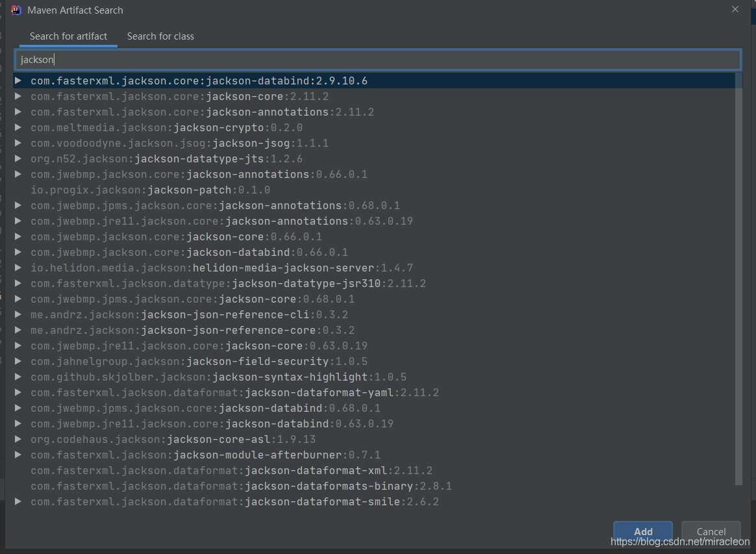Expand jackson-syntax-highlight:1.0.5 entry
Image resolution: width=756 pixels, height=554 pixels.
18,377
